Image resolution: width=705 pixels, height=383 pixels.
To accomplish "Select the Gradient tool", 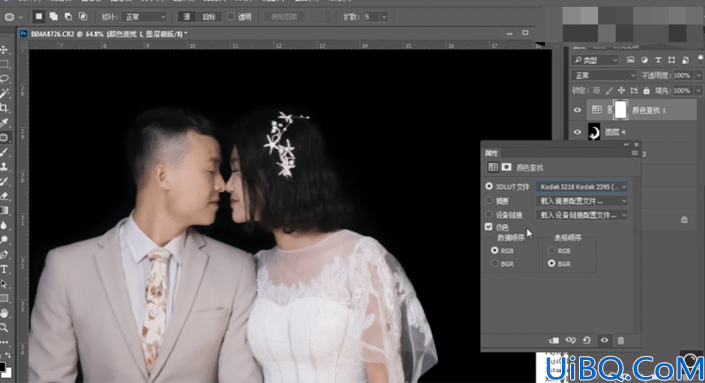I will pyautogui.click(x=4, y=210).
